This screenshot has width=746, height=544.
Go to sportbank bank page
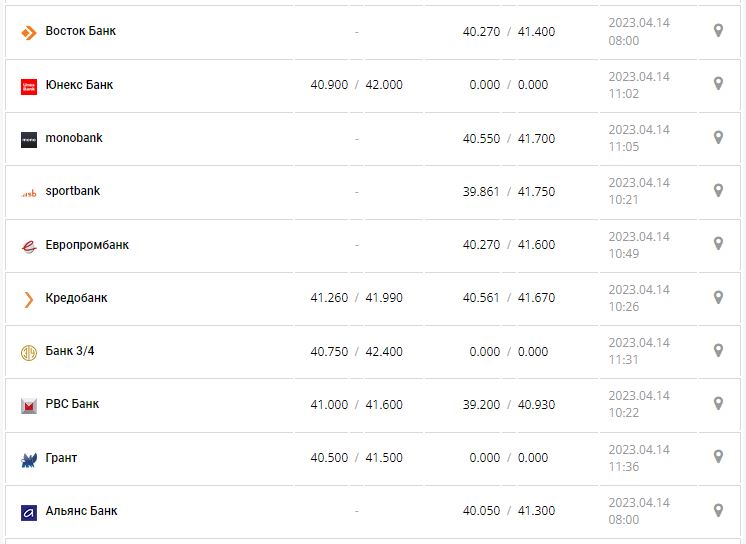click(x=73, y=191)
